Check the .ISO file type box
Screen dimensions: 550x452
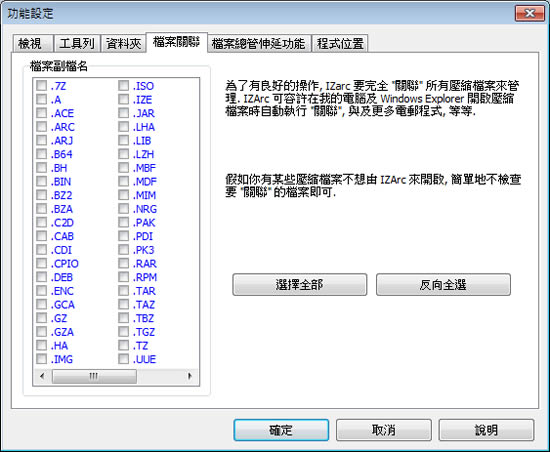tap(123, 86)
